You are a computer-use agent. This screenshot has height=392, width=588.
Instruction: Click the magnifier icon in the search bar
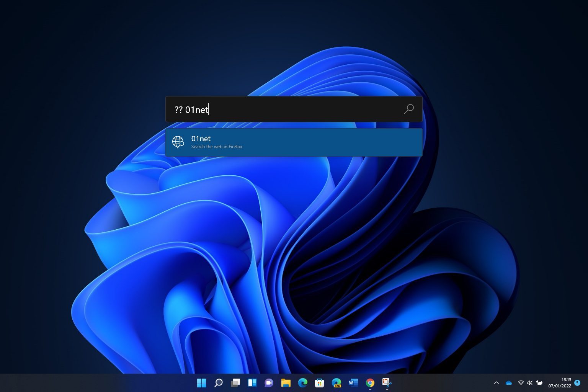coord(409,109)
